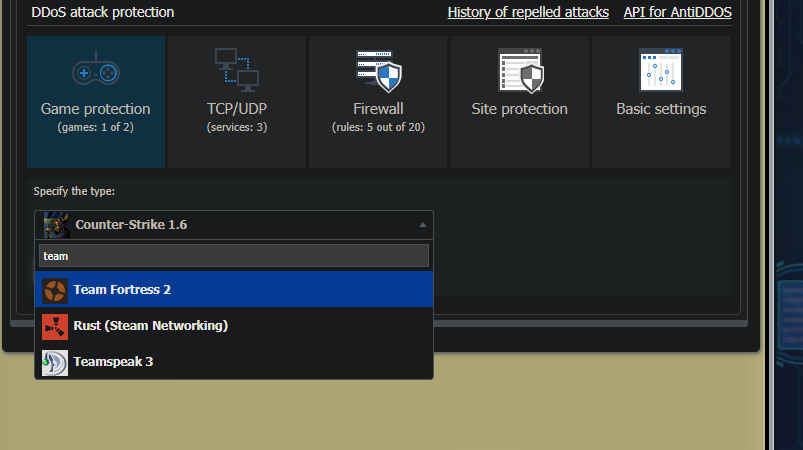
Task: Click the Team Fortress 2 game icon
Action: [x=55, y=291]
